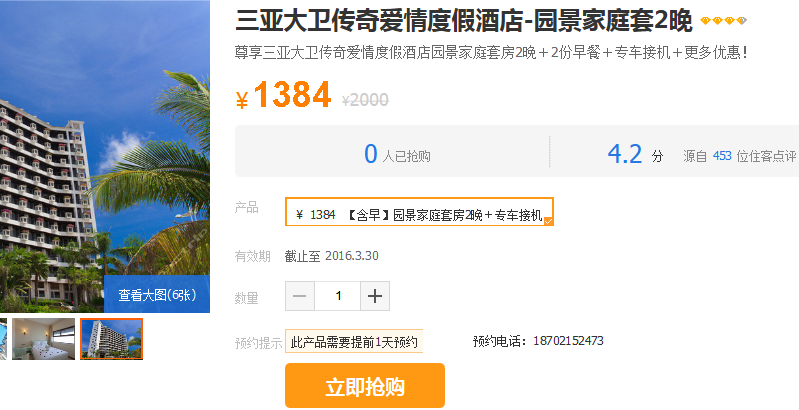The height and width of the screenshot is (410, 799).
Task: Click the booking phone number 18702152473
Action: (568, 341)
